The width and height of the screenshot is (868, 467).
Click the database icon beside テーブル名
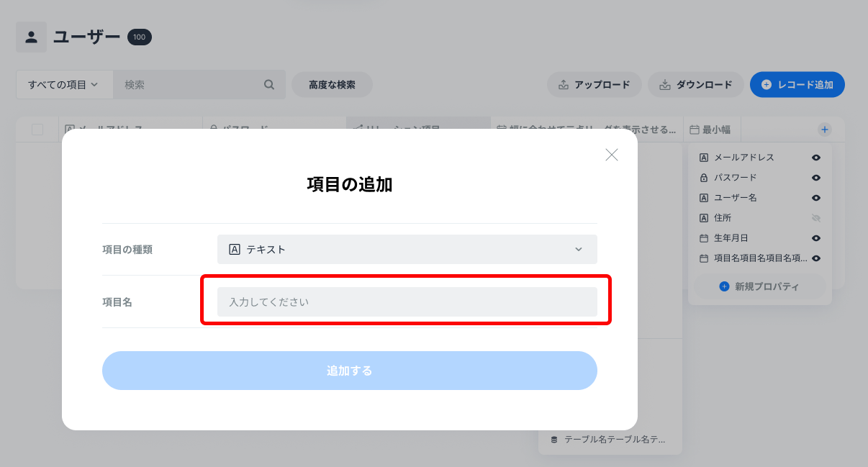[x=554, y=439]
